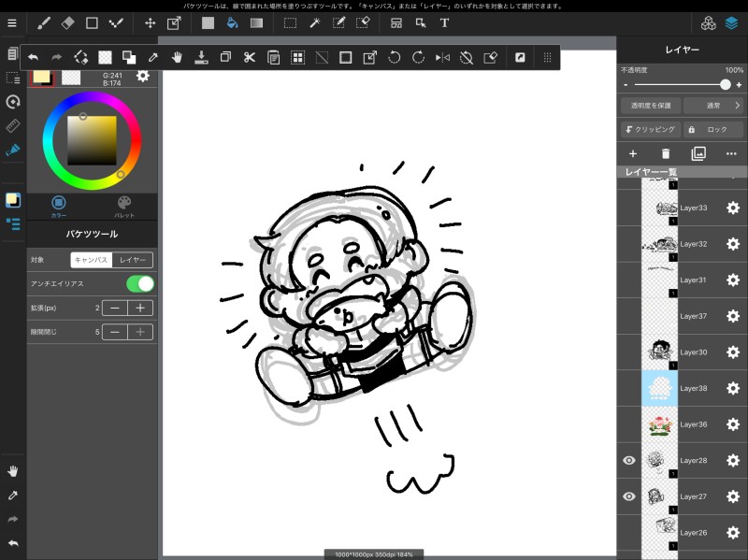Screen dimensions: 748x560
Task: Switch to the カラー tab
Action: coord(59,207)
